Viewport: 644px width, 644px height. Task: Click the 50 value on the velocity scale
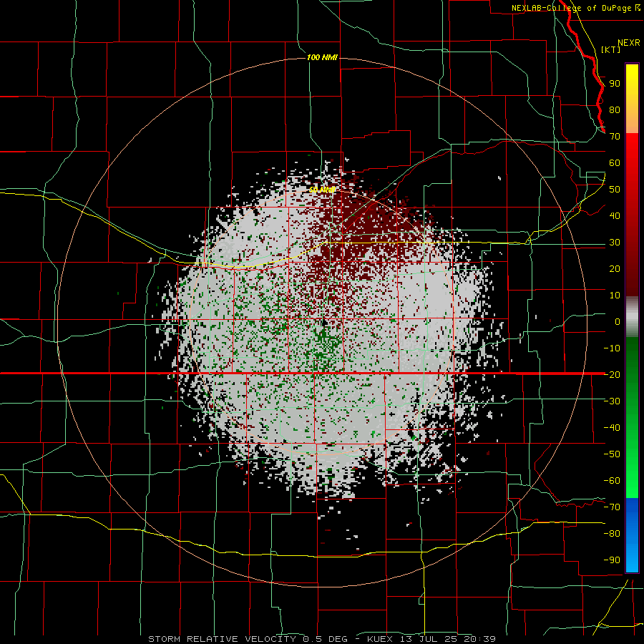pos(615,190)
